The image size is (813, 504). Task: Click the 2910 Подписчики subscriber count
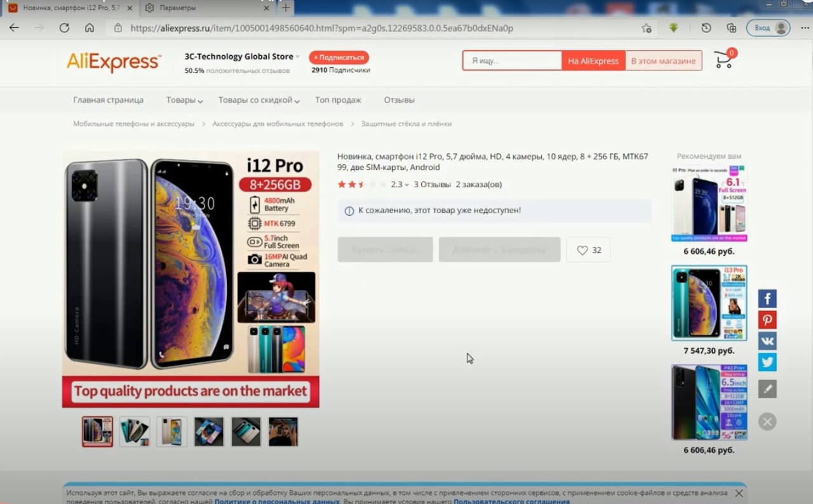click(340, 70)
